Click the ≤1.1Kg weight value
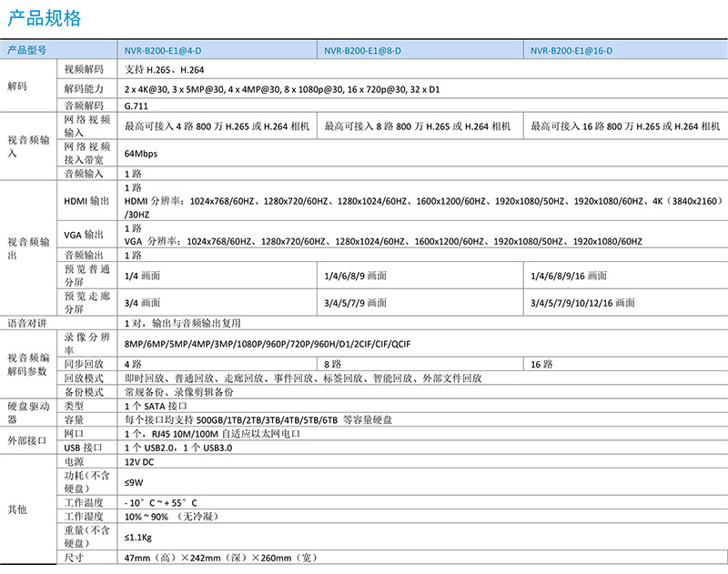 tap(138, 537)
